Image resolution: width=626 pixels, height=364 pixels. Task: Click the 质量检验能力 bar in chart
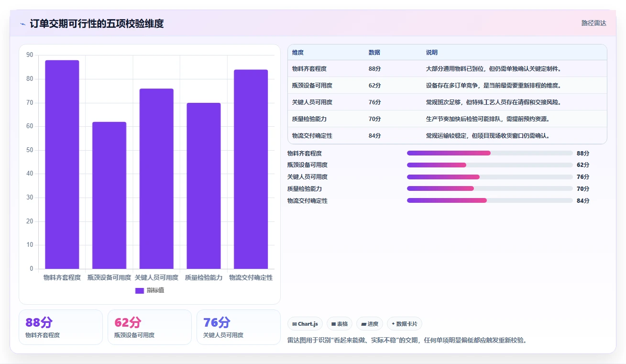click(204, 186)
